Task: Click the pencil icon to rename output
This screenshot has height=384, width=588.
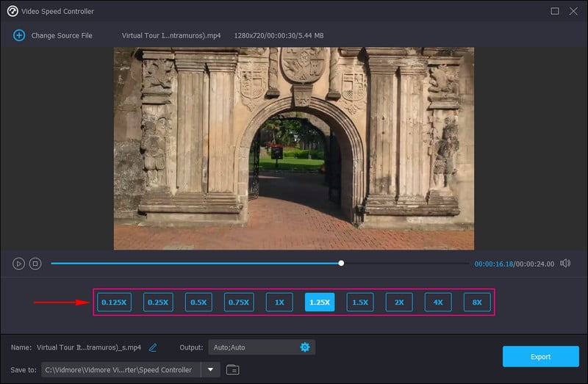Action: (153, 347)
